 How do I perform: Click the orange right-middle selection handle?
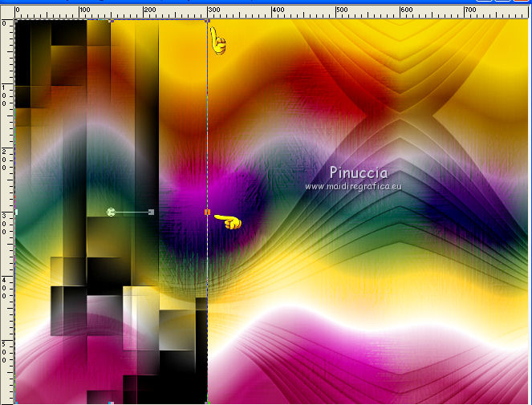pos(207,212)
